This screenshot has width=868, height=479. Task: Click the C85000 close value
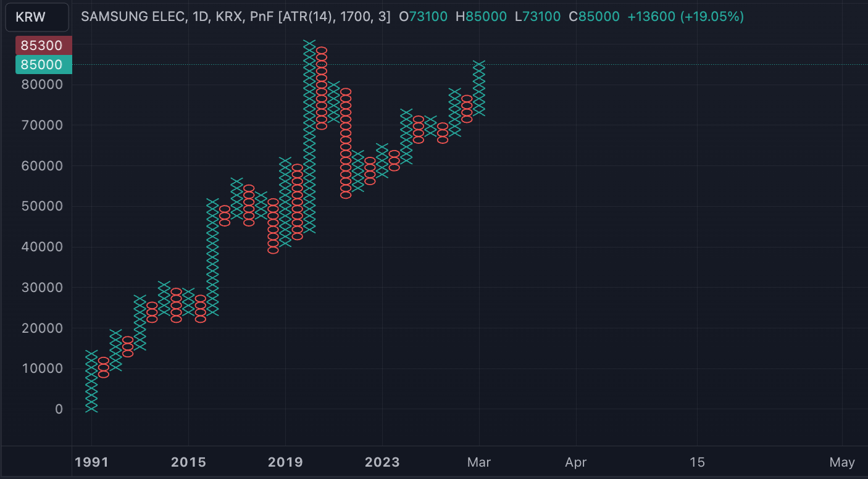(594, 17)
